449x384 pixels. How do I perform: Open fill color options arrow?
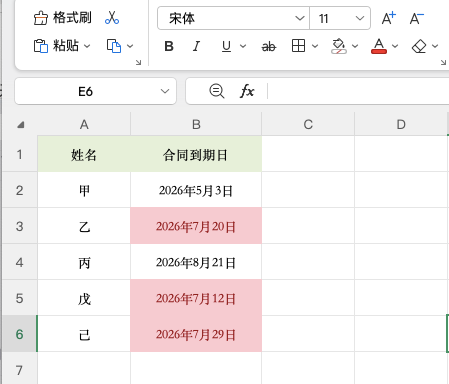(355, 46)
